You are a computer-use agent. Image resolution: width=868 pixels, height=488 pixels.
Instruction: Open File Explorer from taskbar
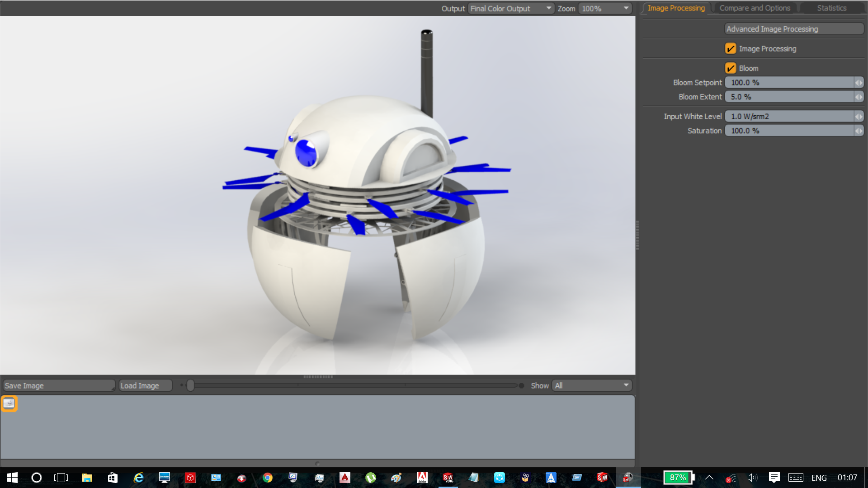(87, 478)
